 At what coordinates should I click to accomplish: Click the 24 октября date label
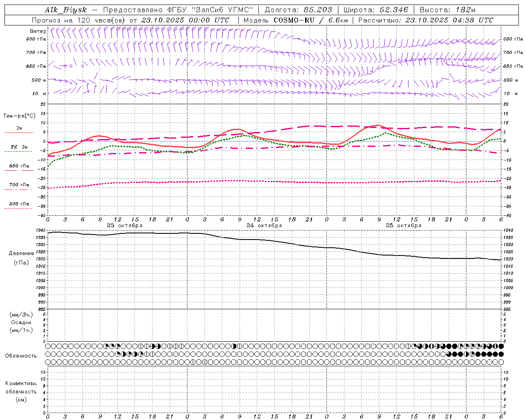(x=264, y=226)
